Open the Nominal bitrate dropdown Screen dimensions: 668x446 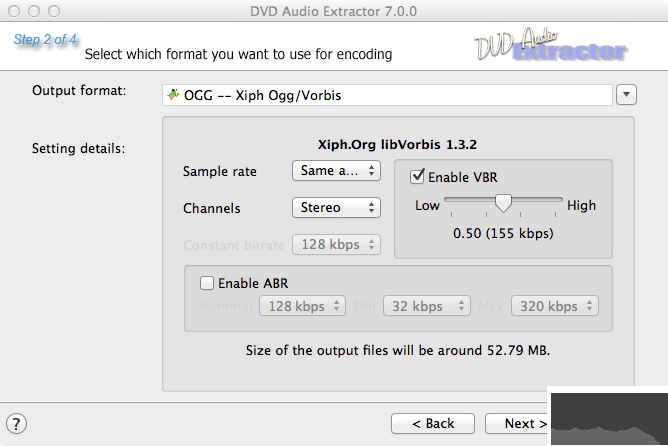[x=303, y=306]
